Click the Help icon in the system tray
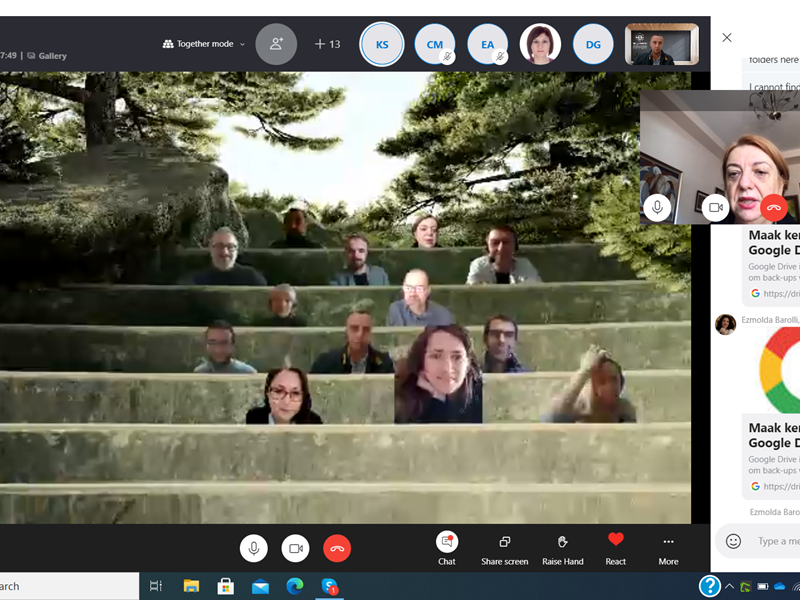The height and width of the screenshot is (600, 800). 711,586
